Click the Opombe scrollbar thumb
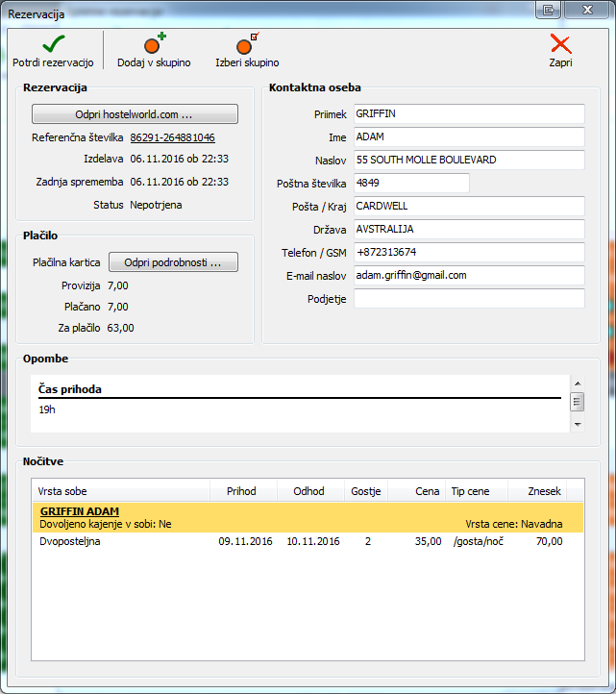 tap(577, 402)
